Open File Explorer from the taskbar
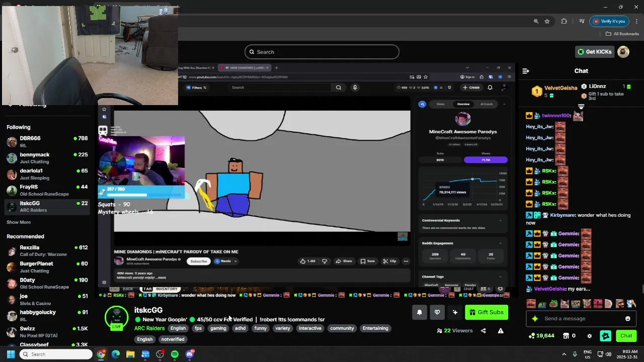 130,354
